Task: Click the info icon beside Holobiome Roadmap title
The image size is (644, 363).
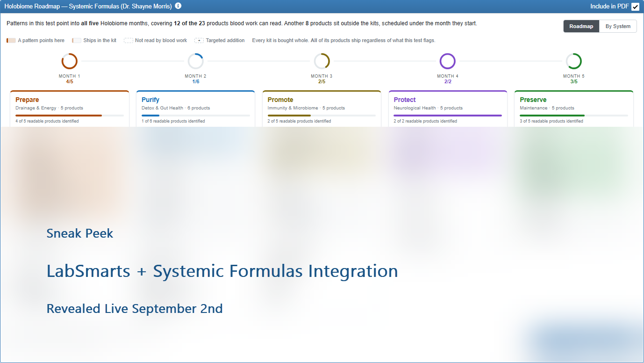Action: (x=178, y=6)
